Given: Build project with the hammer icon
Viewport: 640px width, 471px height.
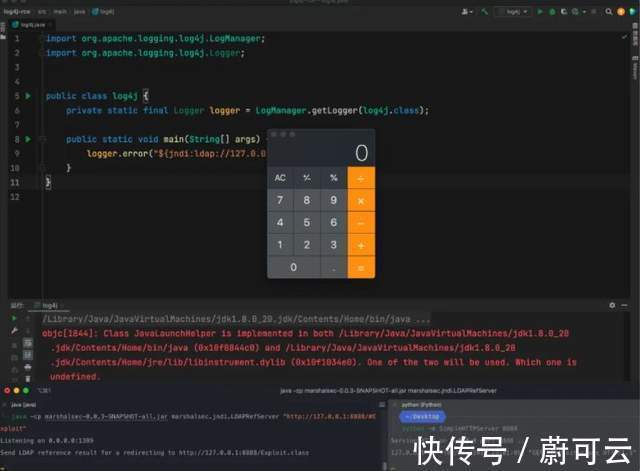Looking at the screenshot, I should (x=484, y=12).
